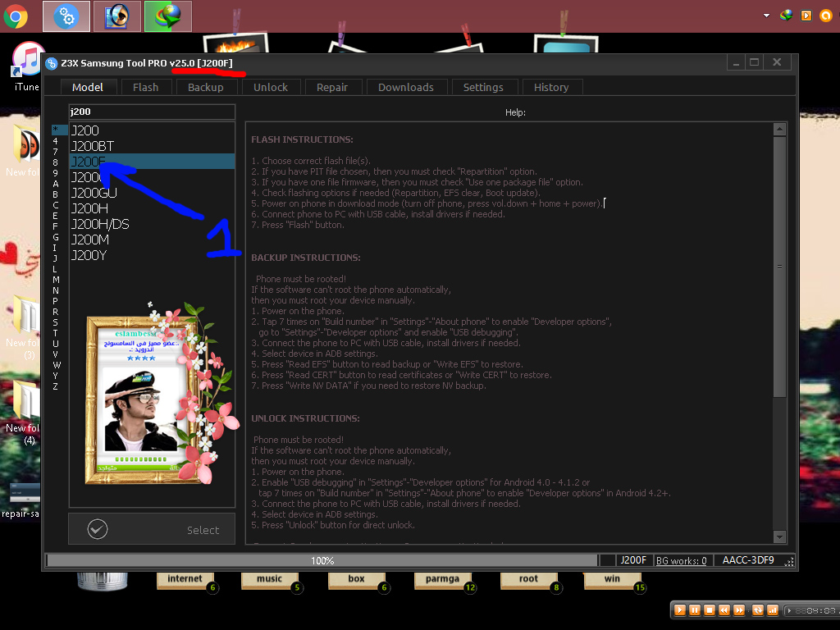Toggle repeat on the media widget
Screen dimensions: 840x630
pyautogui.click(x=757, y=610)
